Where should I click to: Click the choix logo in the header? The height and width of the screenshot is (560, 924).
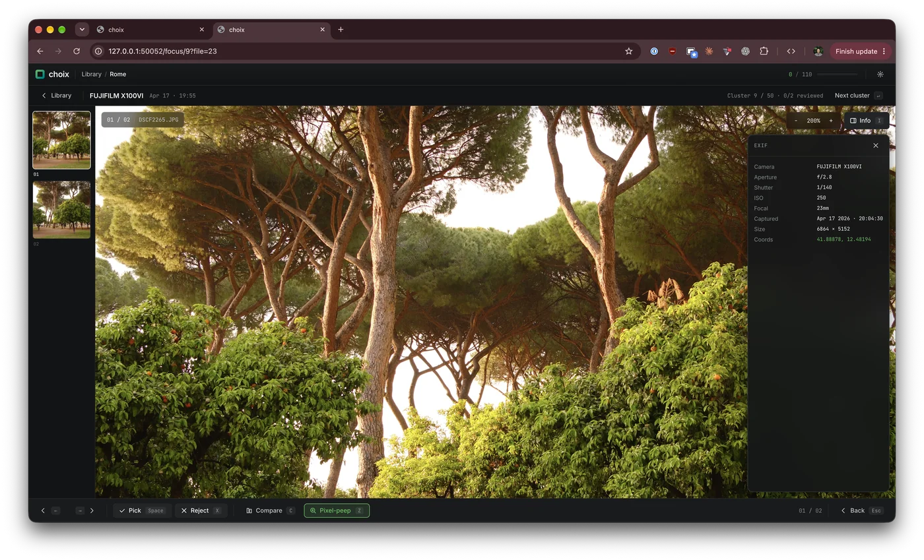(52, 75)
